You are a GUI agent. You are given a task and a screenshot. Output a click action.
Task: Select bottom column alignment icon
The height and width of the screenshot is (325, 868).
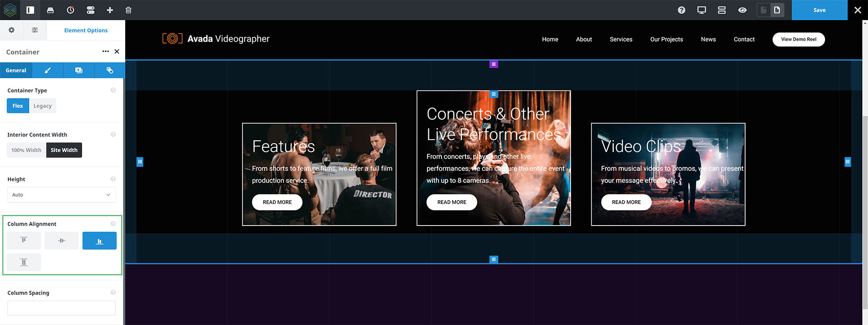(x=99, y=241)
